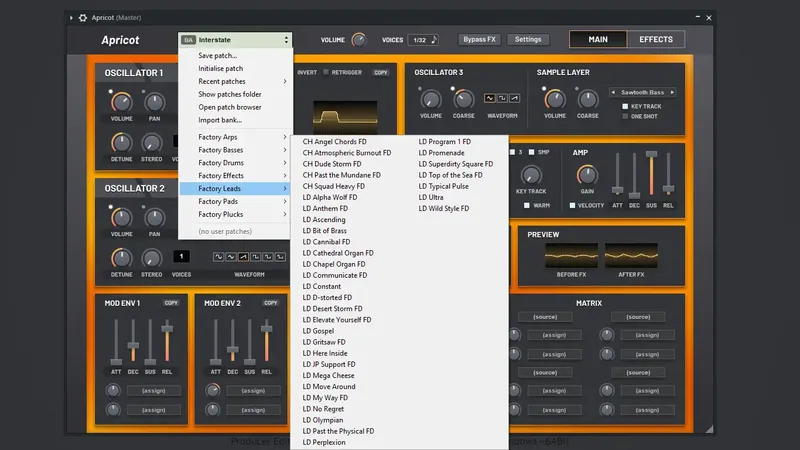Click first (assign) slot in MOD ENV 1
Screen dimensions: 800x450
pos(154,391)
